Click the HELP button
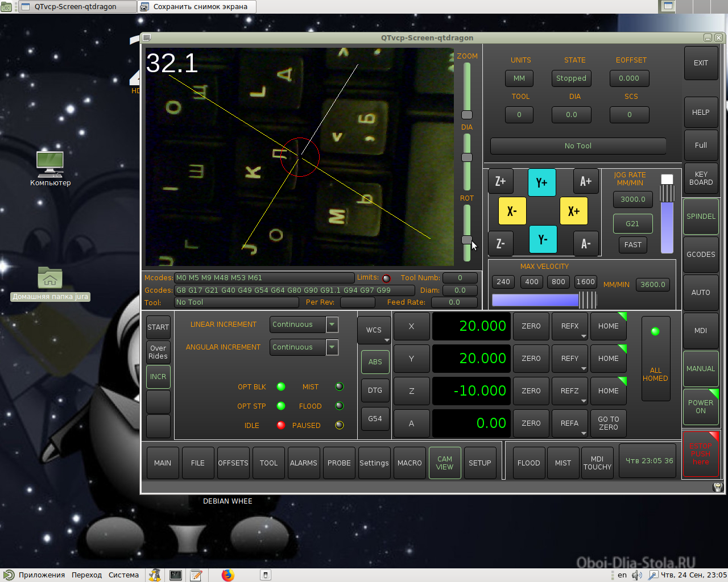The height and width of the screenshot is (582, 728). coord(701,113)
